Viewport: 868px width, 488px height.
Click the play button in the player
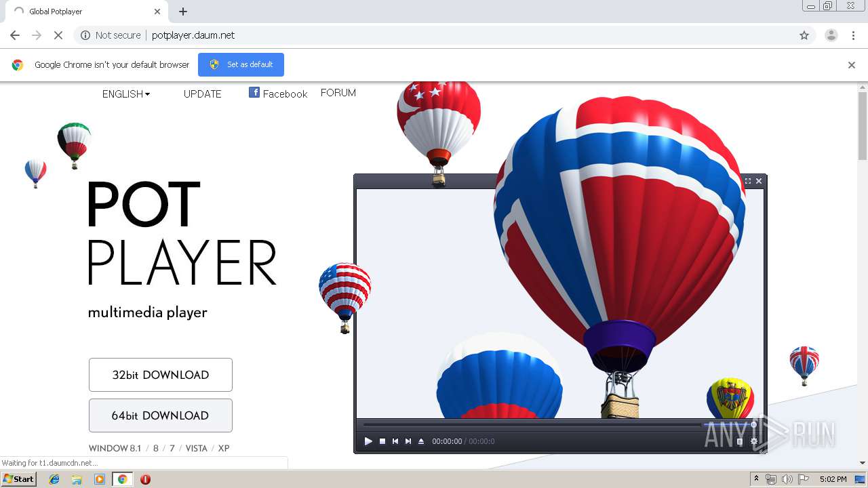tap(368, 441)
